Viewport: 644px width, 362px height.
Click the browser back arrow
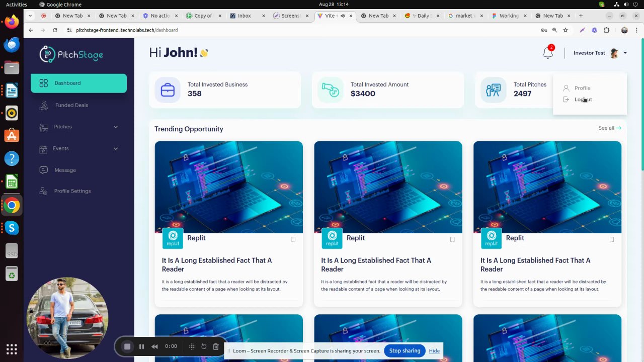pyautogui.click(x=31, y=30)
